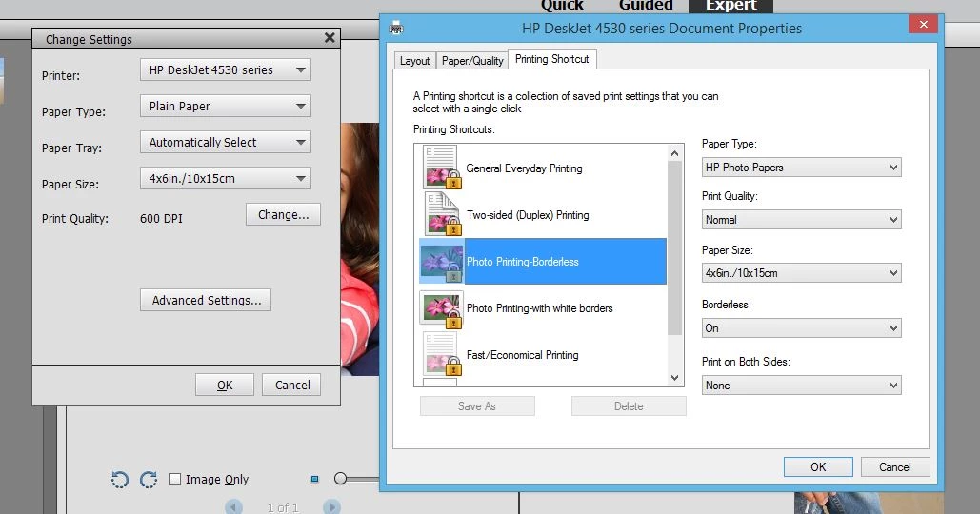980x514 pixels.
Task: Open the Print on Both Sides dropdown
Action: tap(801, 385)
